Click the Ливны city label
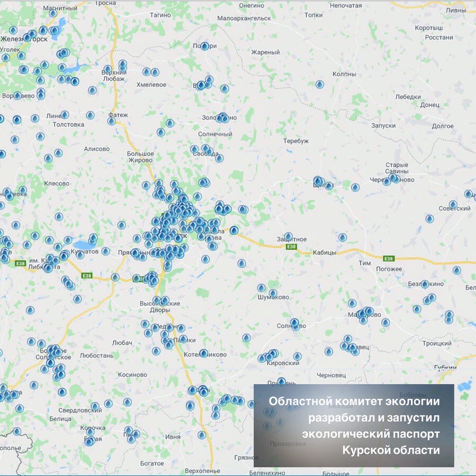 point(456,10)
